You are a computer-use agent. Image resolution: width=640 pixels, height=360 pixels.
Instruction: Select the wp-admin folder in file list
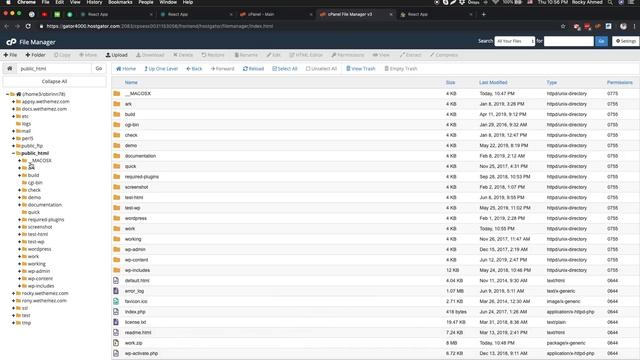tap(376, 249)
